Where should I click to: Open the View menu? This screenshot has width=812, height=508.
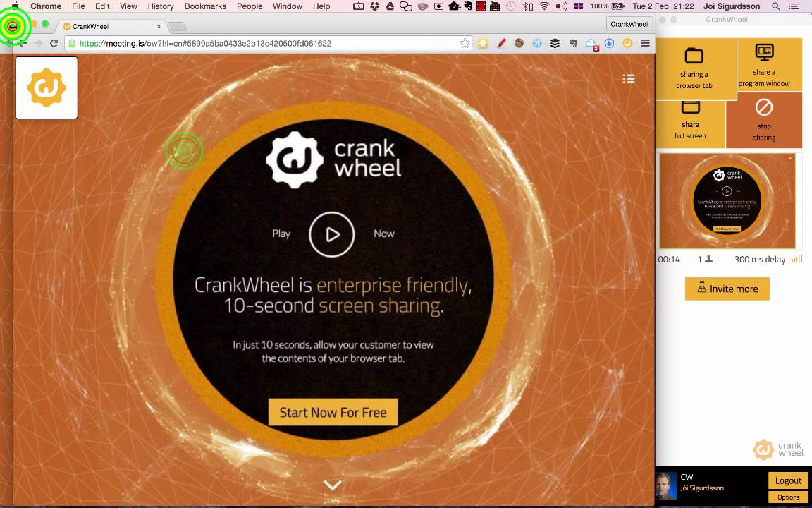point(128,6)
